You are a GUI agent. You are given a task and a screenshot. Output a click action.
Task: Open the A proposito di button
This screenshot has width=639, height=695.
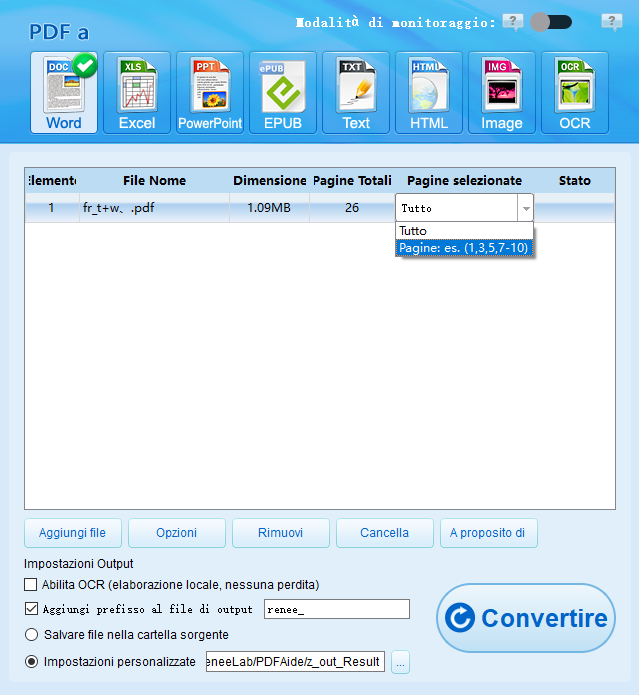(x=489, y=533)
